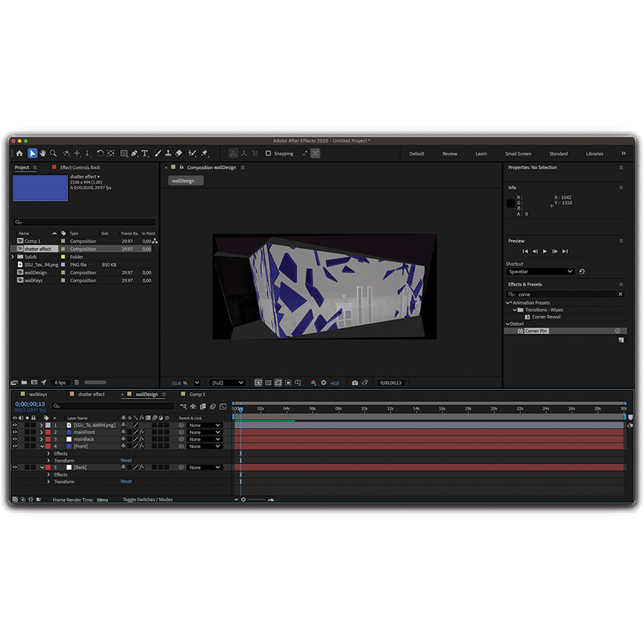Open the Learn workspace
The width and height of the screenshot is (644, 644).
[x=481, y=154]
